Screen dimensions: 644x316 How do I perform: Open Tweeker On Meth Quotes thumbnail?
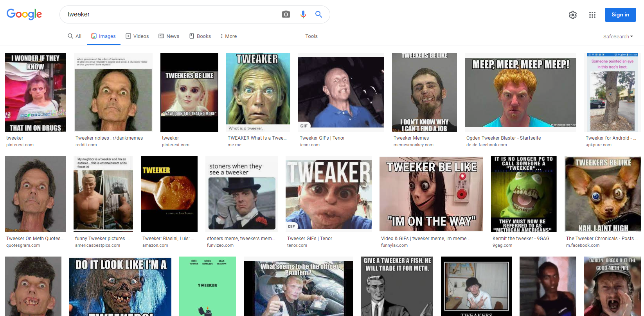(x=35, y=194)
